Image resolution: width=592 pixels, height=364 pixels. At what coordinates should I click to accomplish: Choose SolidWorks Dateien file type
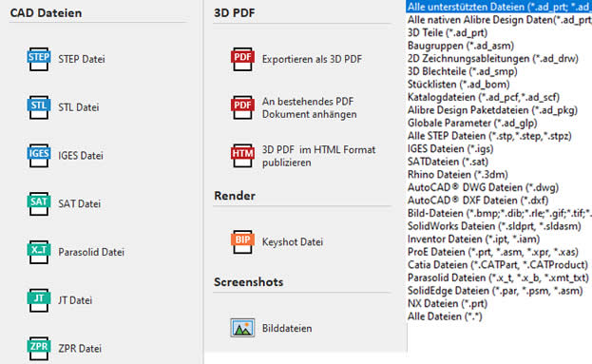(494, 226)
